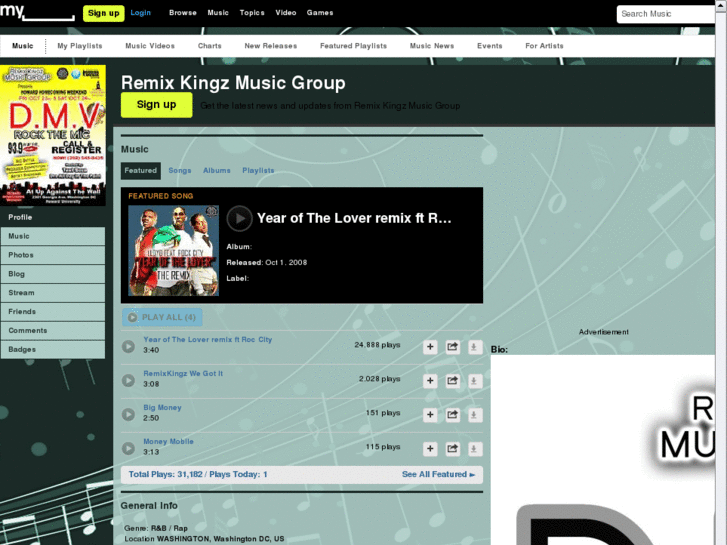
Task: Click the D.M.V Rock the Mic profile flyer
Action: pos(53,135)
